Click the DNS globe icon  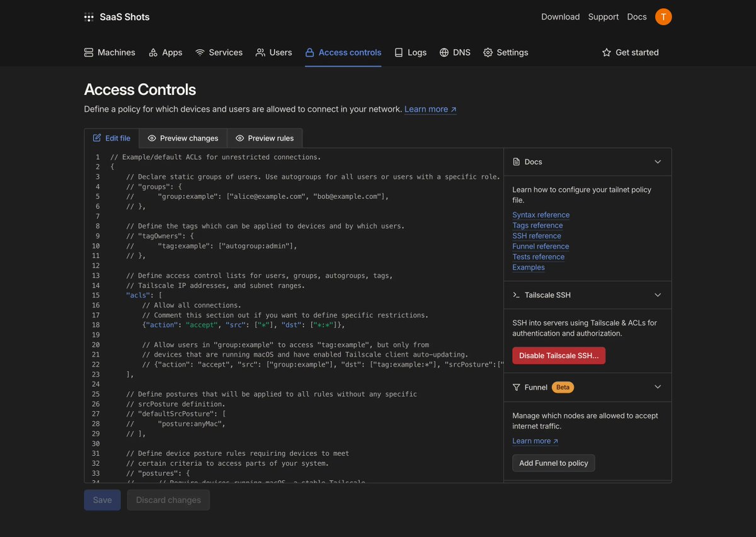(444, 52)
